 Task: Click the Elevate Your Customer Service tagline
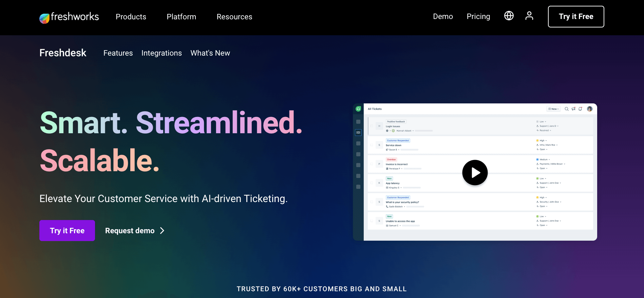pyautogui.click(x=164, y=198)
